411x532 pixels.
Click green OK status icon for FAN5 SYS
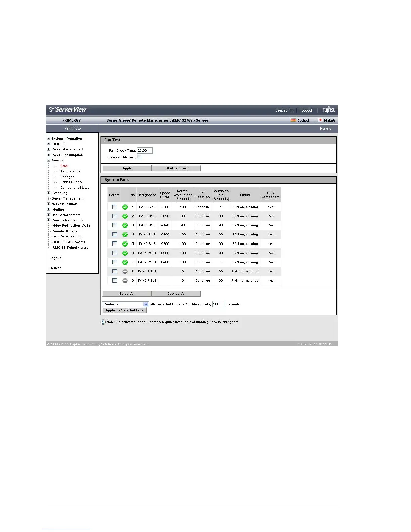125,244
